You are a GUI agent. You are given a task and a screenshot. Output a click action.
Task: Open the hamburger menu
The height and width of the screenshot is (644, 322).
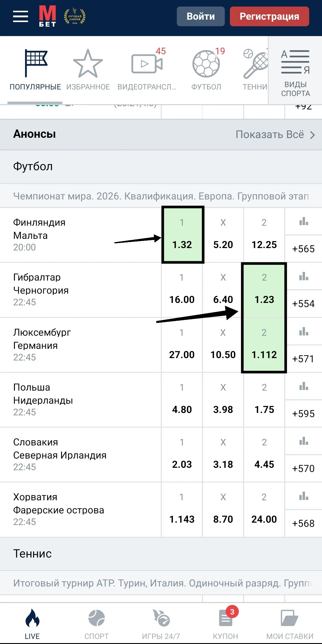21,16
